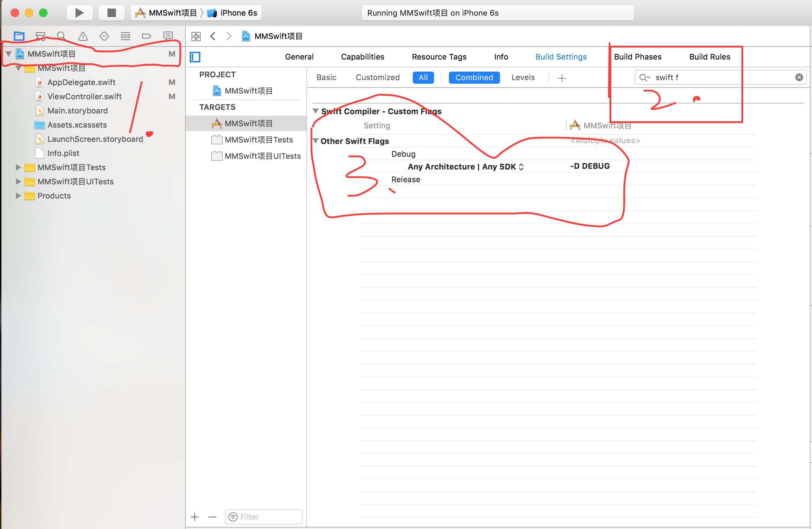
Task: Click the Run (play) button
Action: 79,13
